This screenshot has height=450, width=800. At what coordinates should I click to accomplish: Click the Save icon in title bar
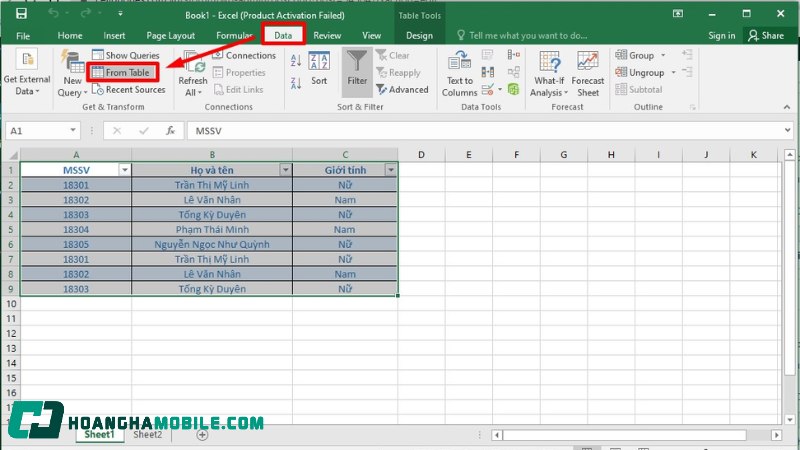coord(21,14)
